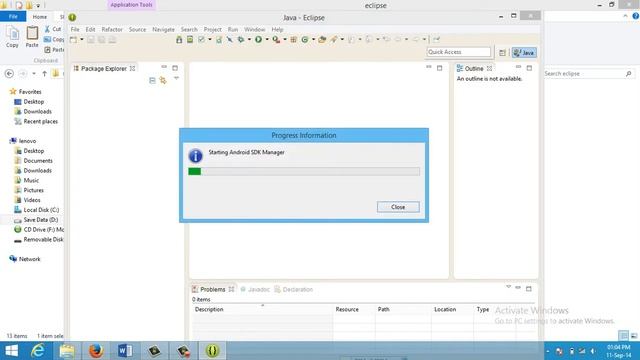Click the Explorer up arrow button
This screenshot has height=360, width=640.
[x=44, y=73]
